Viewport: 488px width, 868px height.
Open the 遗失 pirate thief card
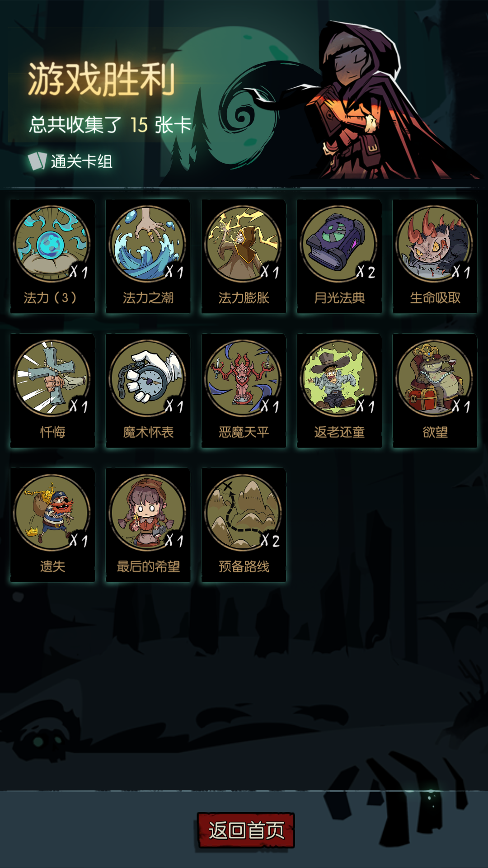click(52, 525)
